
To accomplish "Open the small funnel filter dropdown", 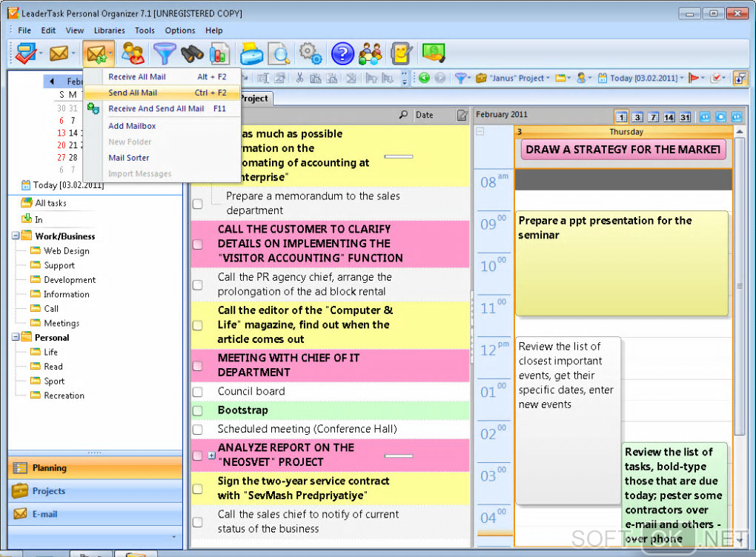I will (x=462, y=78).
